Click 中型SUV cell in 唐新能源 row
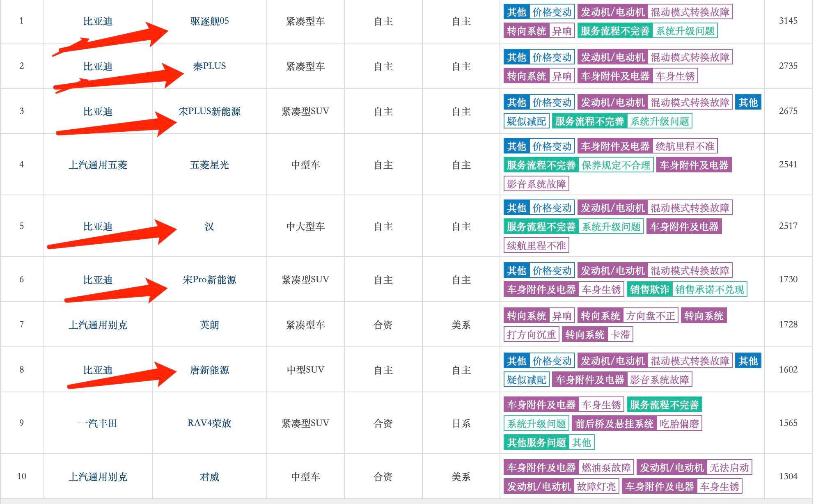Viewport: 816px width, 504px height. pyautogui.click(x=305, y=370)
